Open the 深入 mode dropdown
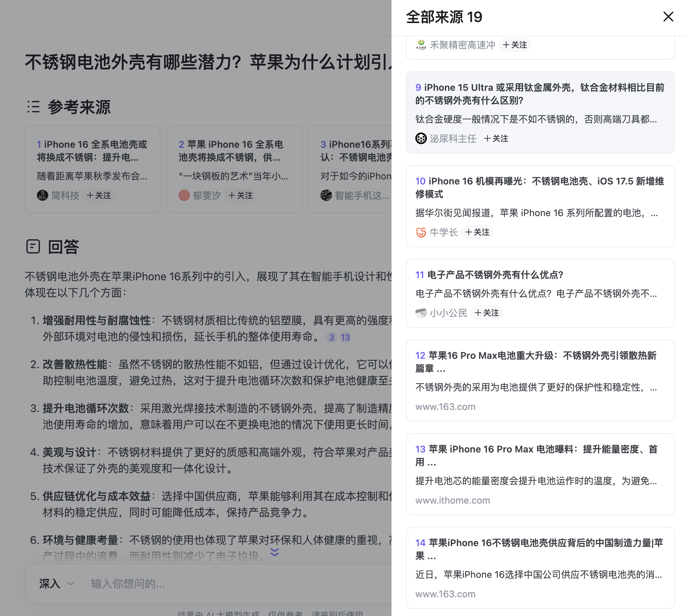This screenshot has width=685, height=616. (x=57, y=584)
